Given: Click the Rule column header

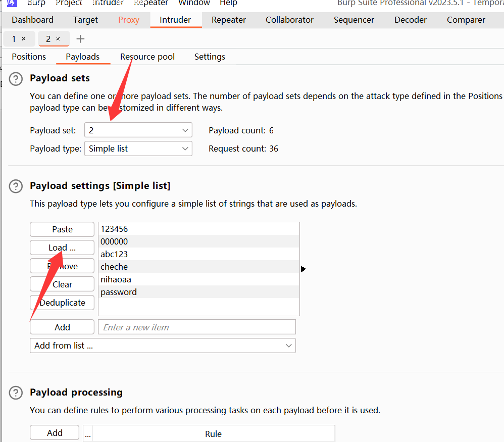Looking at the screenshot, I should (214, 434).
